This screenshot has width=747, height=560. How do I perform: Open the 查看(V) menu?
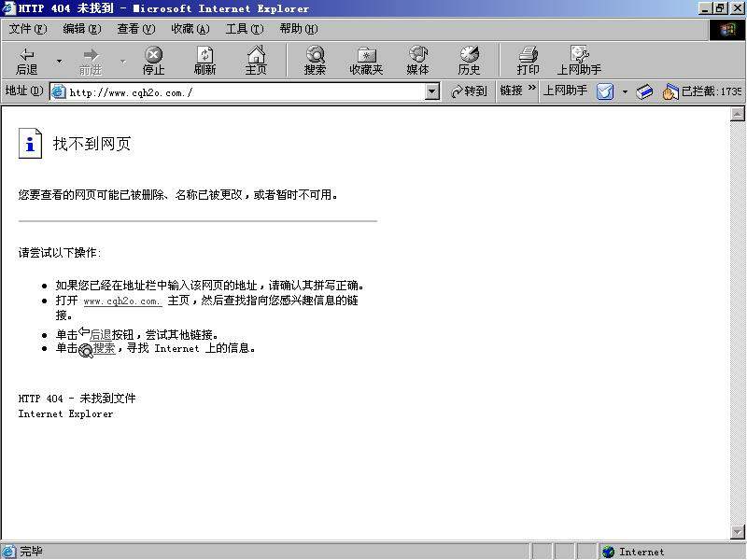[x=136, y=29]
